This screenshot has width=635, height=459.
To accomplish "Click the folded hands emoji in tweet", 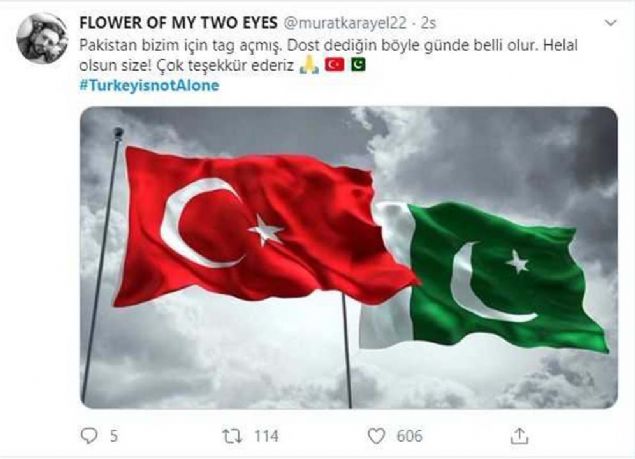I will (x=309, y=65).
